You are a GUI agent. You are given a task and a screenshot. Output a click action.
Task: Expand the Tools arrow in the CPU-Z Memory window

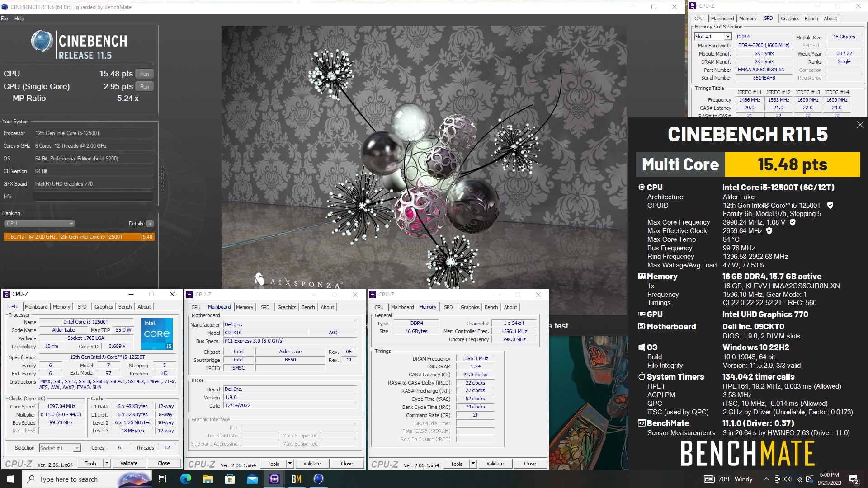pyautogui.click(x=473, y=464)
